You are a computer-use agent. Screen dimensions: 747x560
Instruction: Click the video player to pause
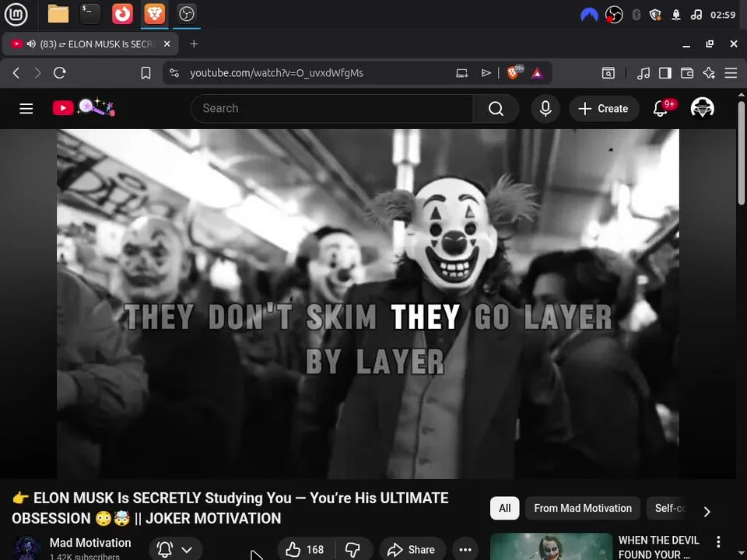368,304
